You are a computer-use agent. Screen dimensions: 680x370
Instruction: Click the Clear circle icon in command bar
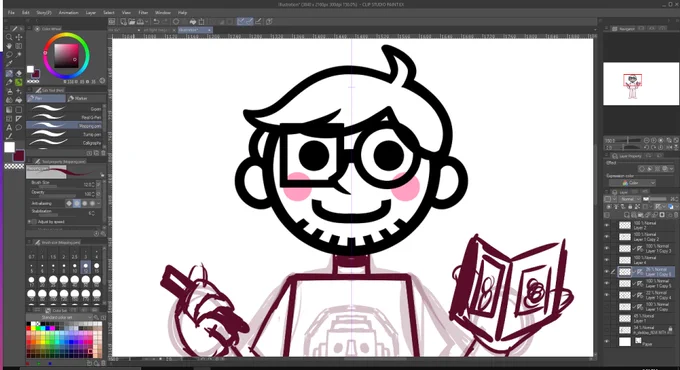(x=176, y=22)
